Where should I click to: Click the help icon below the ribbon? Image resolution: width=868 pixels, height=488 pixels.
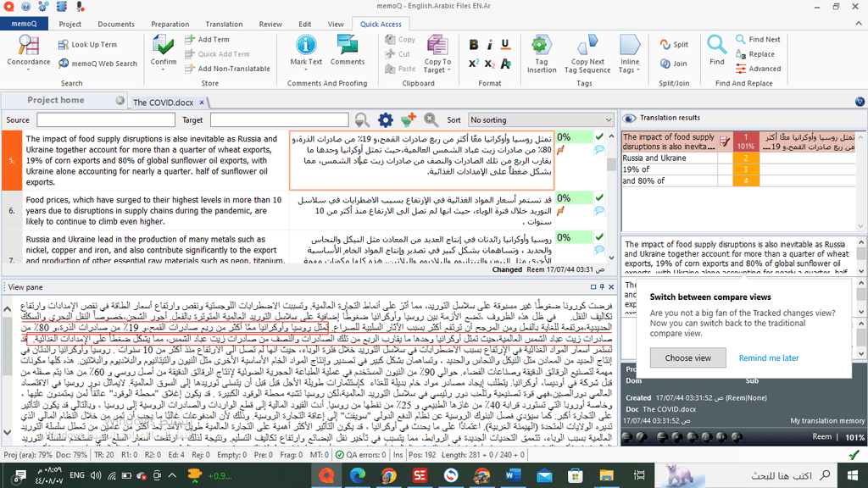[860, 102]
